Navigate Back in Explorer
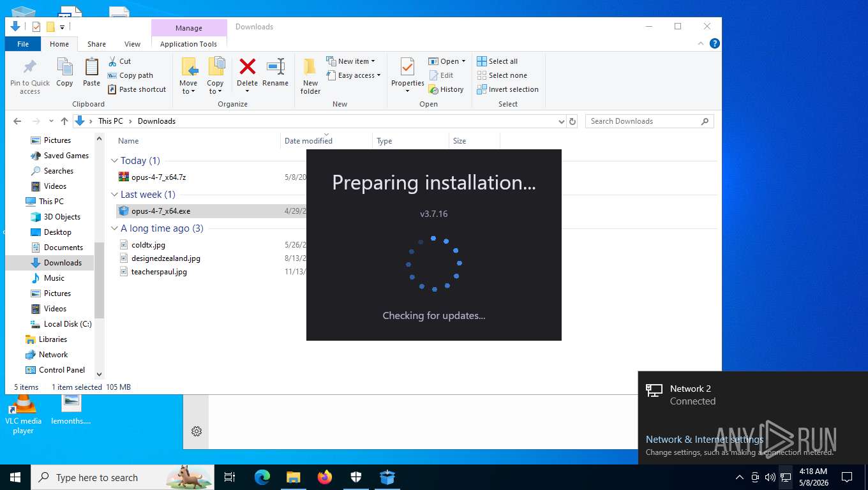The width and height of the screenshot is (868, 490). pos(17,121)
